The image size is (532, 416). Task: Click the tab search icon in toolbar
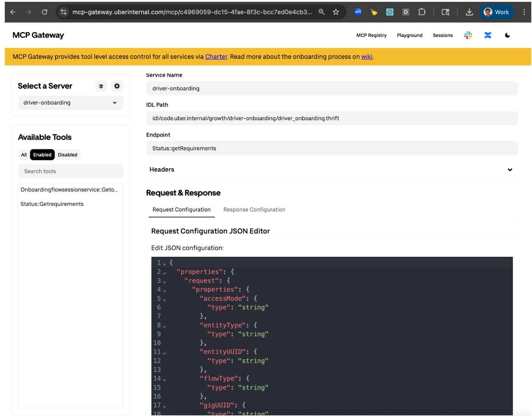tap(446, 12)
